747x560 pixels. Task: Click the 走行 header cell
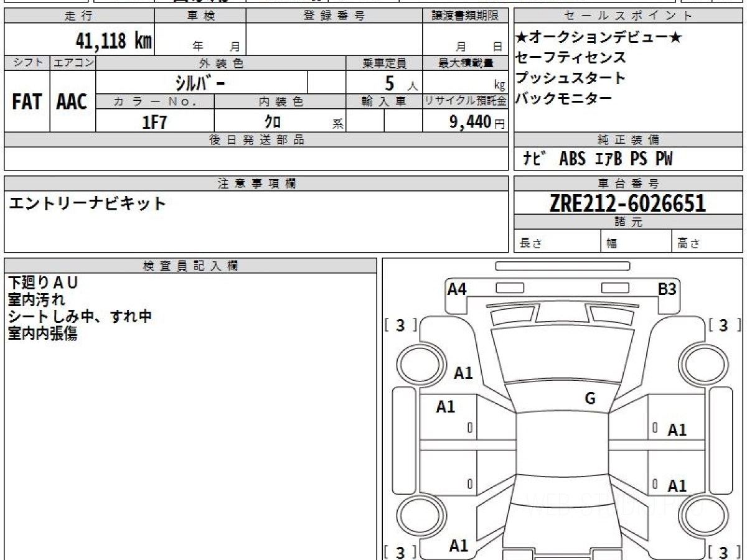79,16
